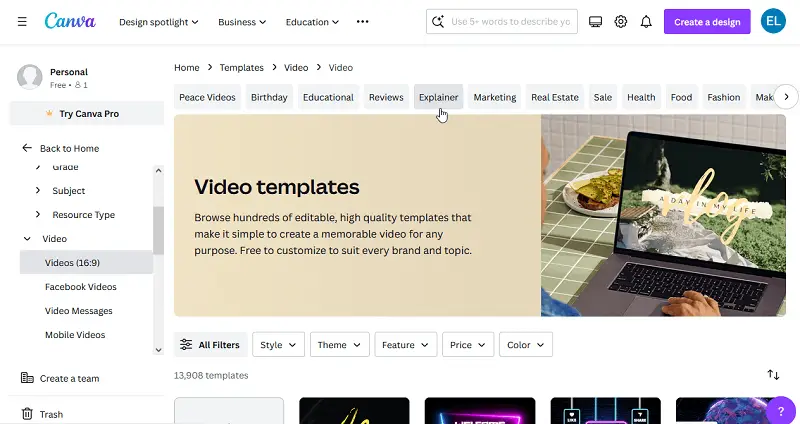This screenshot has width=800, height=424.
Task: Select the Real Estate category chip
Action: (x=555, y=97)
